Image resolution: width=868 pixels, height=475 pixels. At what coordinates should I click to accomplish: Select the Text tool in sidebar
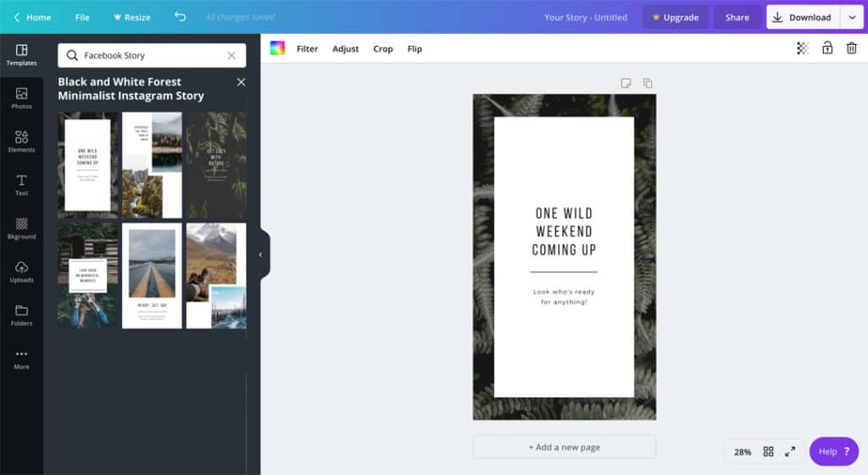pos(21,185)
